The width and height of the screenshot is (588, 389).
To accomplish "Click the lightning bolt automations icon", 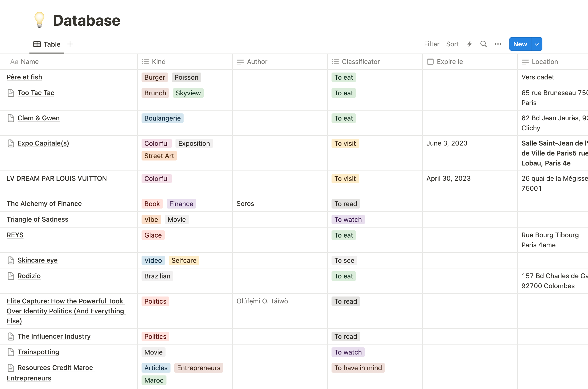I will coord(469,44).
